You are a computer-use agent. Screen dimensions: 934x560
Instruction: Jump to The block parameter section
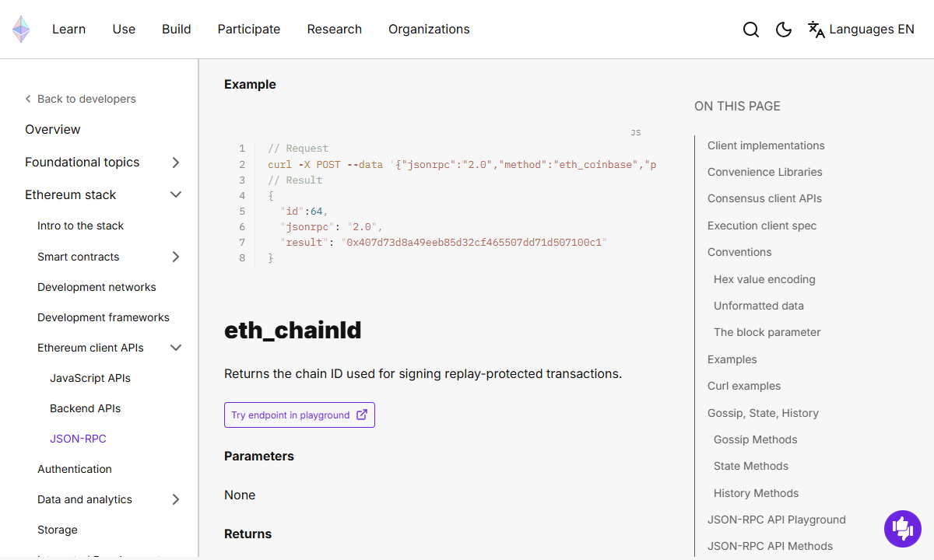point(767,332)
